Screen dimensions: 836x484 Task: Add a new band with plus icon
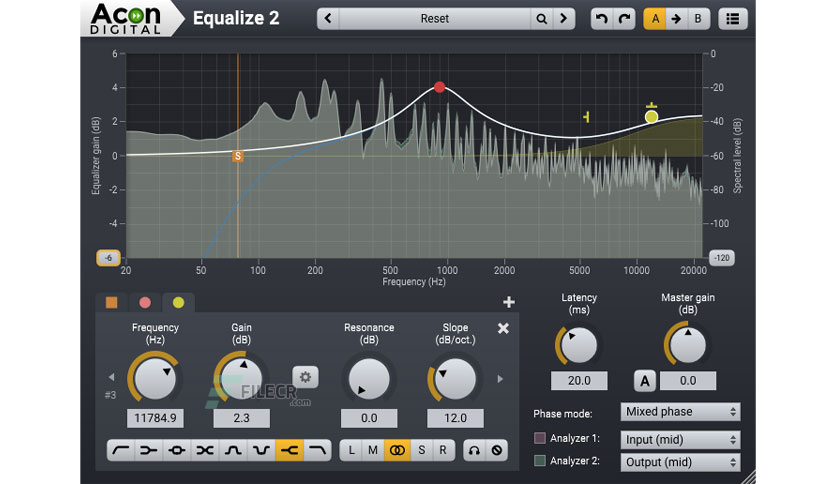[x=509, y=302]
